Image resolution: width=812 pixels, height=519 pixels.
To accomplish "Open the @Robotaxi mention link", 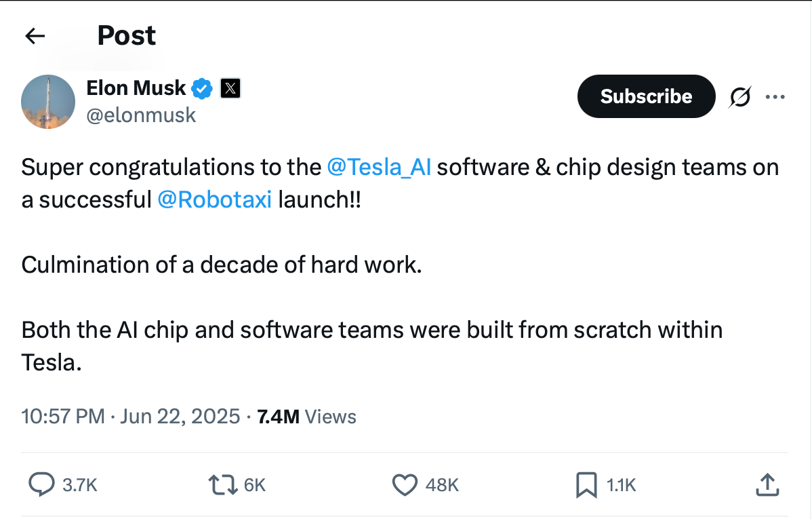I will (x=214, y=199).
